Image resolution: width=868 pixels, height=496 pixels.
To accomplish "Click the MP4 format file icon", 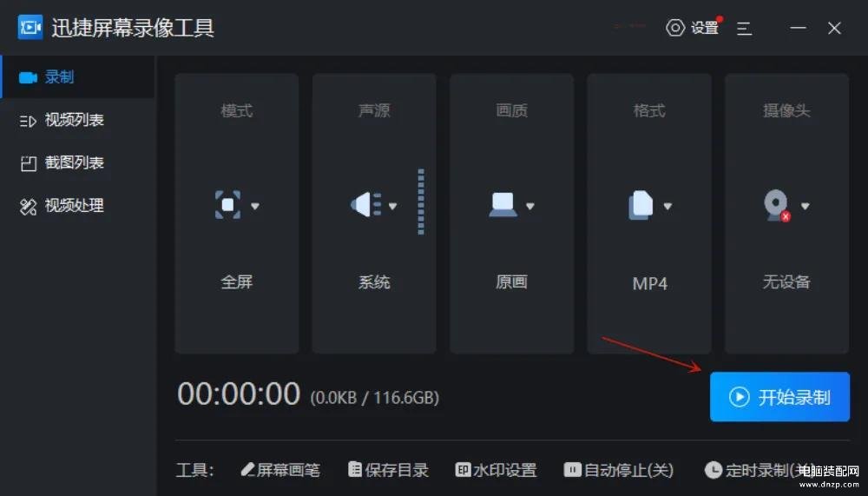I will pyautogui.click(x=641, y=205).
